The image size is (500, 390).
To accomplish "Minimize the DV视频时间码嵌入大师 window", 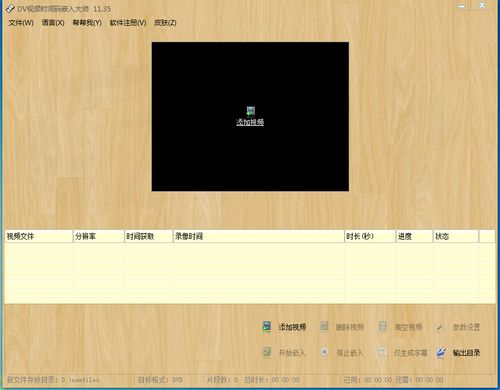I will click(x=462, y=6).
